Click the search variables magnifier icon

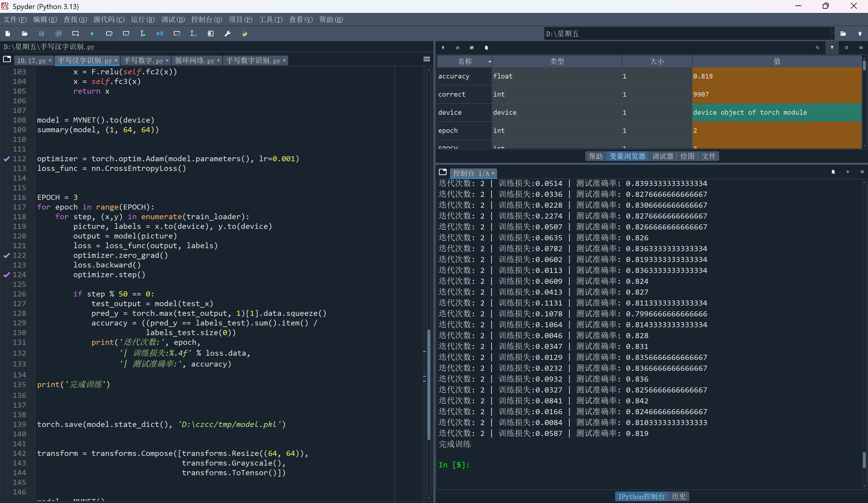[817, 48]
